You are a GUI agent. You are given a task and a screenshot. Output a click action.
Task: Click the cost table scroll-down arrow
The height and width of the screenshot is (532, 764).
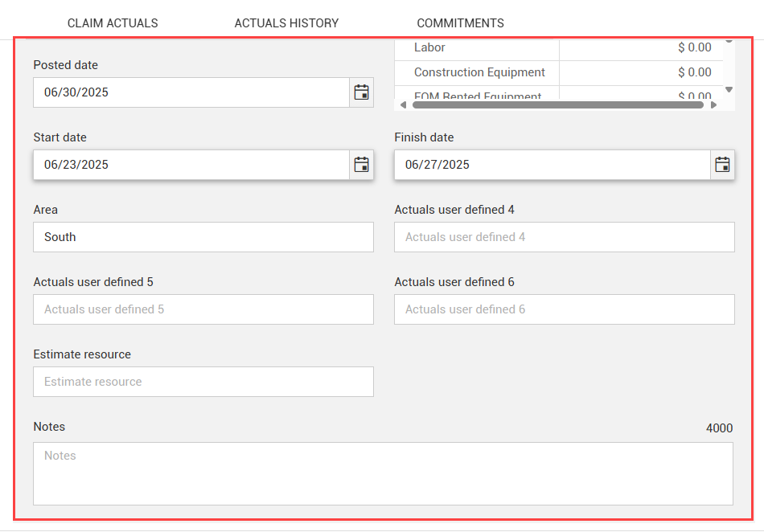click(729, 90)
